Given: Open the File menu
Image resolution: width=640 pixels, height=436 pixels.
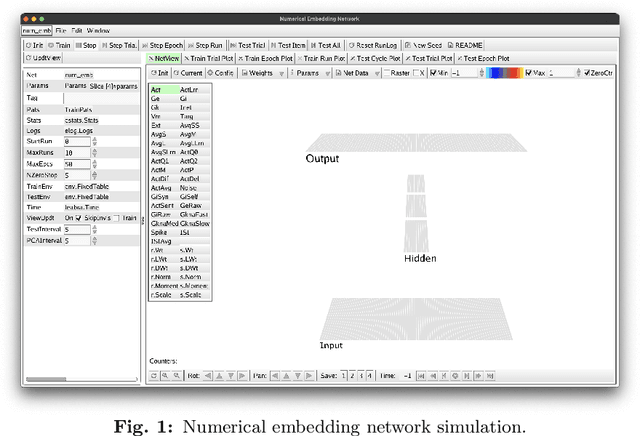Looking at the screenshot, I should click(61, 31).
